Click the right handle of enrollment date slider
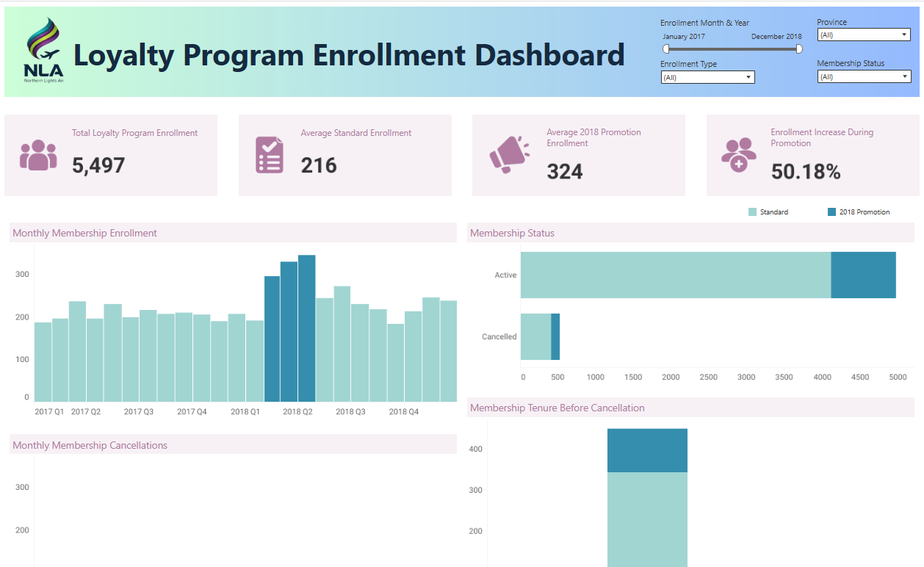Screen dimensions: 924x567 click(x=799, y=49)
